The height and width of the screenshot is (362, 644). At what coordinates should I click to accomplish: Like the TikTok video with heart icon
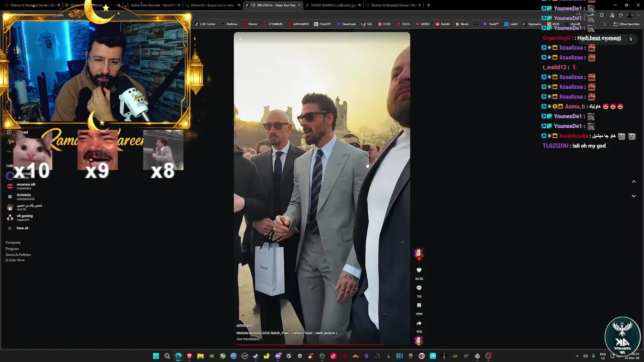[x=419, y=270]
